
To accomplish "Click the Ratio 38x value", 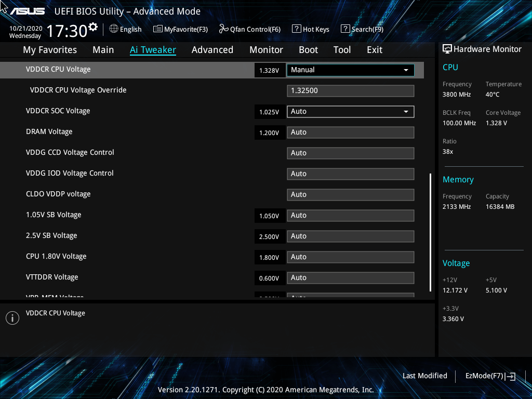I will 447,152.
